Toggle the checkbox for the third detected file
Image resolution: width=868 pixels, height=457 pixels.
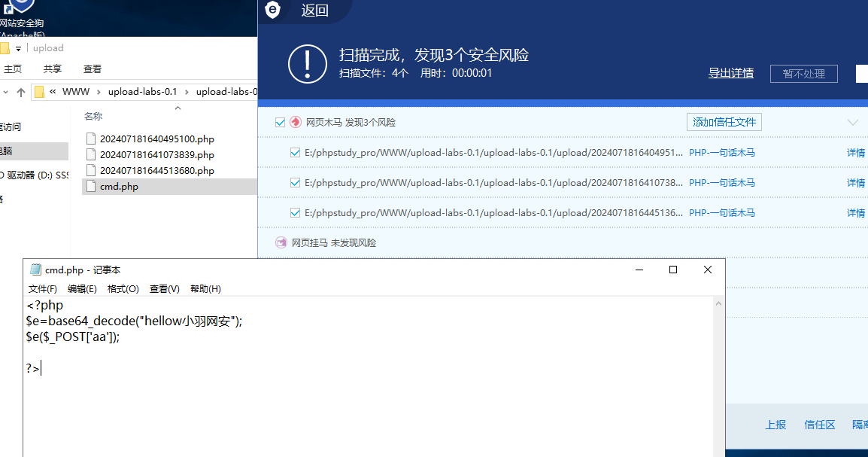[x=295, y=212]
